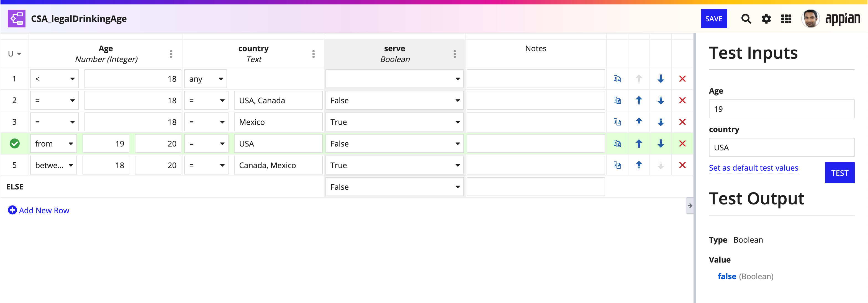Image resolution: width=868 pixels, height=303 pixels.
Task: Move the highlighted USA row down
Action: click(661, 143)
